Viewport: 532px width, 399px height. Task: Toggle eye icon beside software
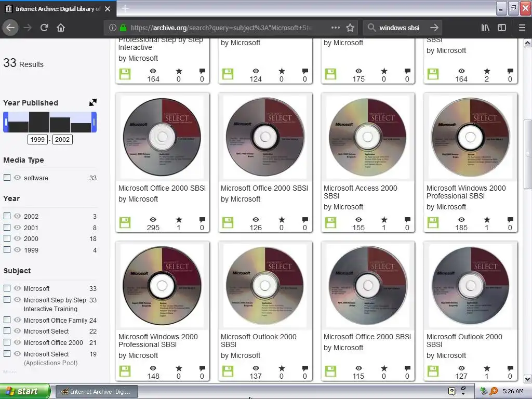point(17,178)
